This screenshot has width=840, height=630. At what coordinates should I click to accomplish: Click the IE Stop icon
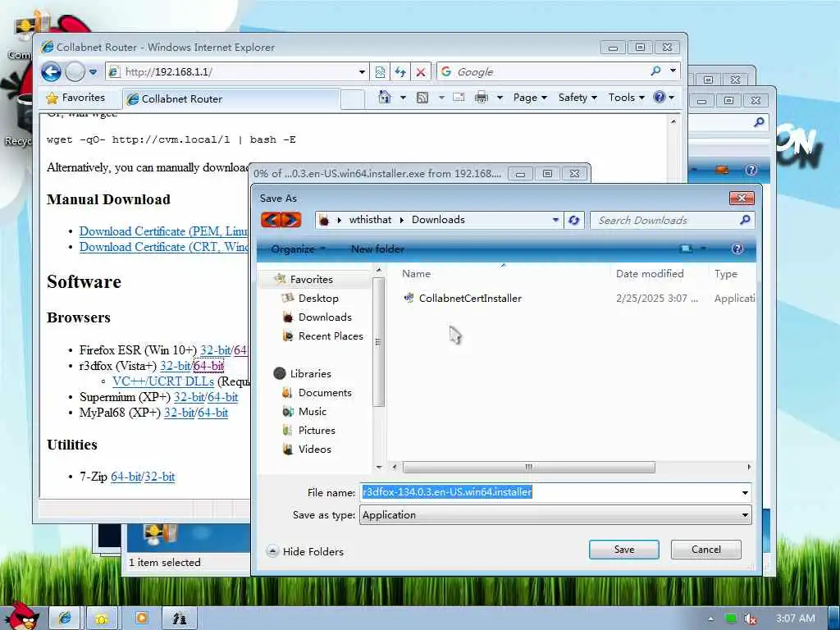click(x=421, y=72)
